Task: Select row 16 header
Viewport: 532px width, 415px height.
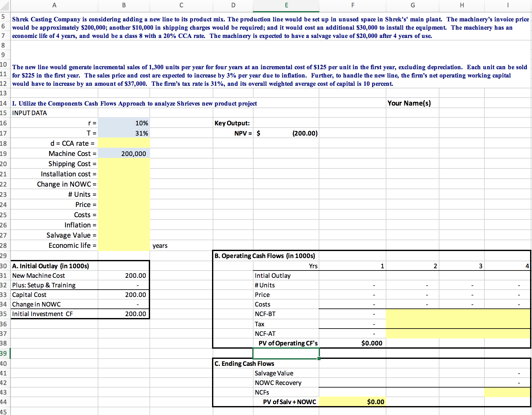Action: coord(5,123)
